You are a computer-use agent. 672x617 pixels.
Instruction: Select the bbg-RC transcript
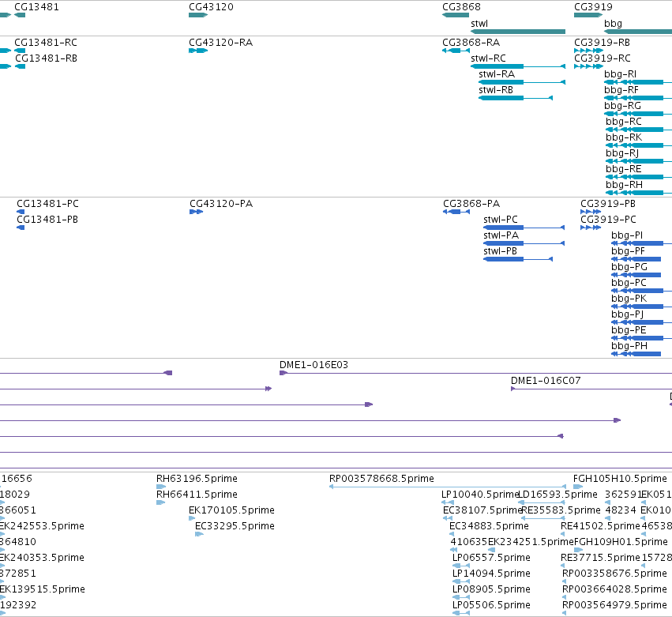(x=639, y=130)
